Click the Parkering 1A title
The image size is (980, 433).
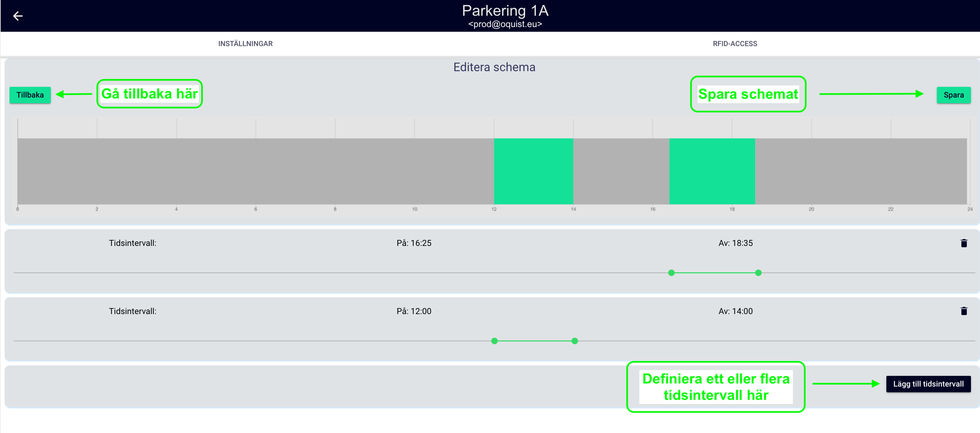(505, 11)
